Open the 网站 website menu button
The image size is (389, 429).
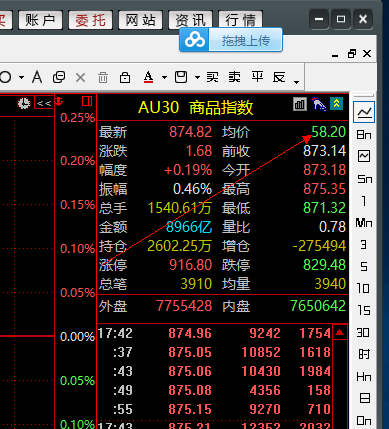click(x=140, y=20)
